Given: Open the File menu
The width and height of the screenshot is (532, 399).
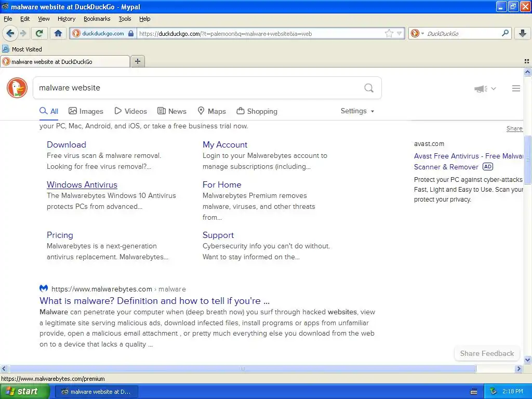Looking at the screenshot, I should 8,19.
